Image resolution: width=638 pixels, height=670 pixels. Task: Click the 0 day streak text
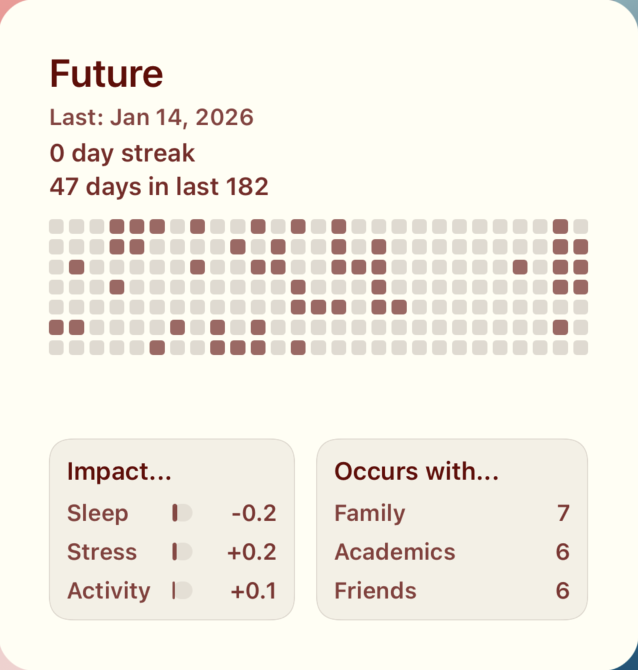point(122,153)
